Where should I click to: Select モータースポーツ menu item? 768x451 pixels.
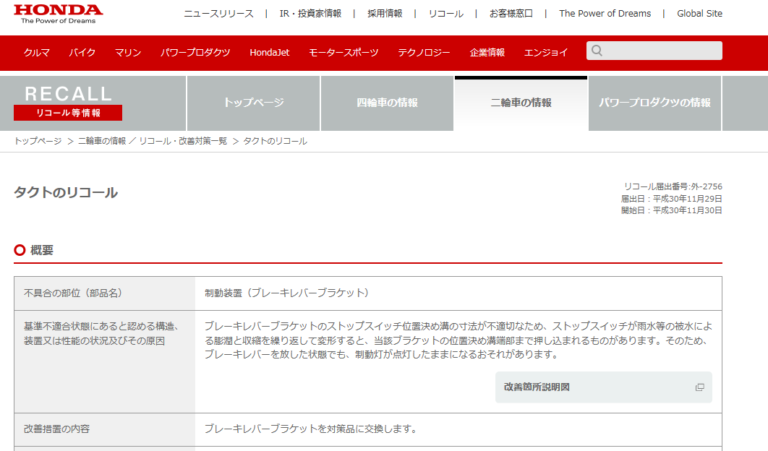343,52
